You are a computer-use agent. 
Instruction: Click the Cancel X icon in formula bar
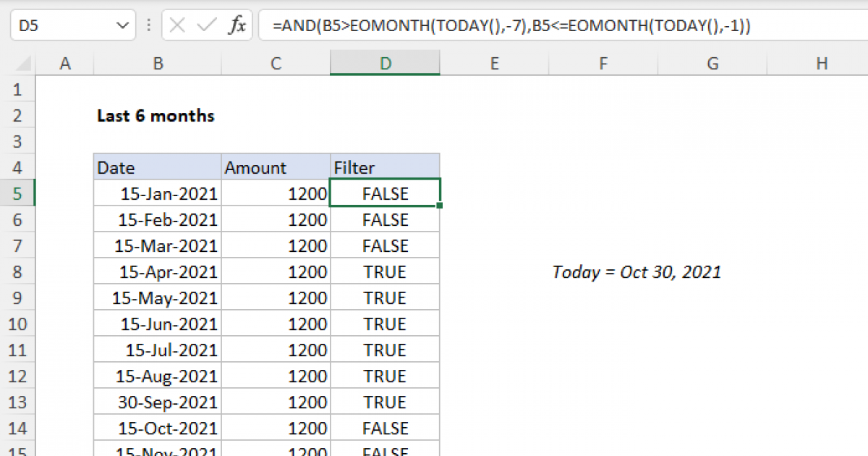[177, 27]
